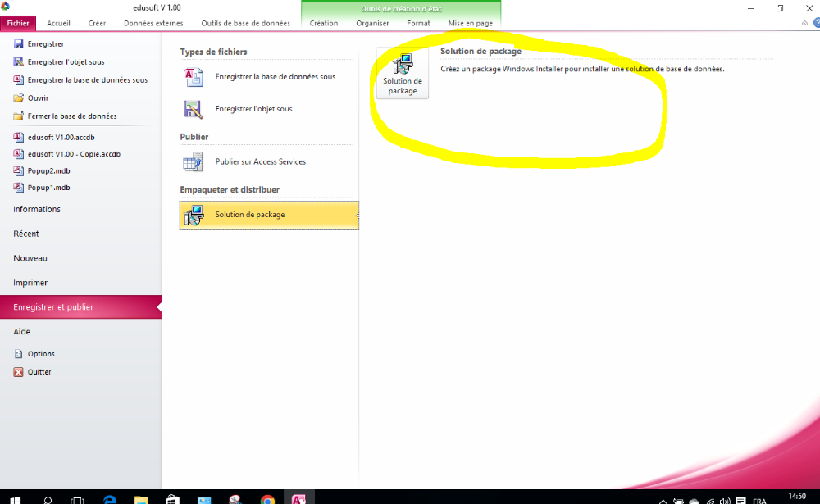
Task: Click the Fichier tab button
Action: [18, 23]
